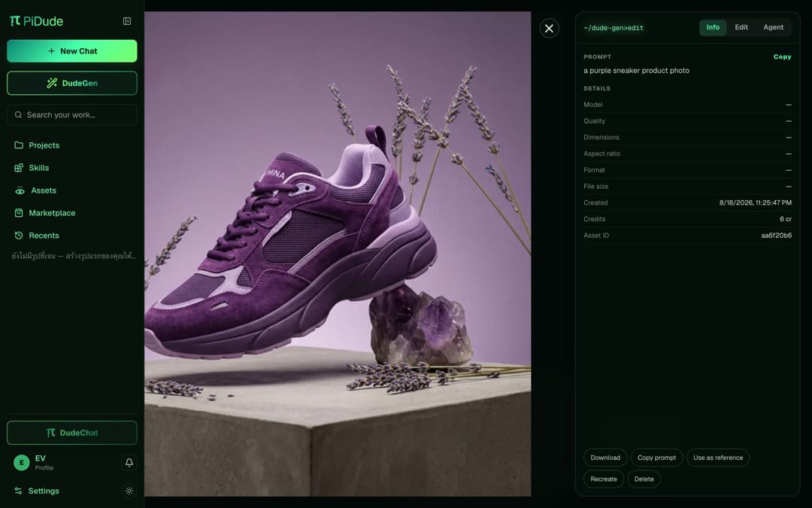This screenshot has height=508, width=812.
Task: Open Skills icon in sidebar
Action: (x=19, y=168)
